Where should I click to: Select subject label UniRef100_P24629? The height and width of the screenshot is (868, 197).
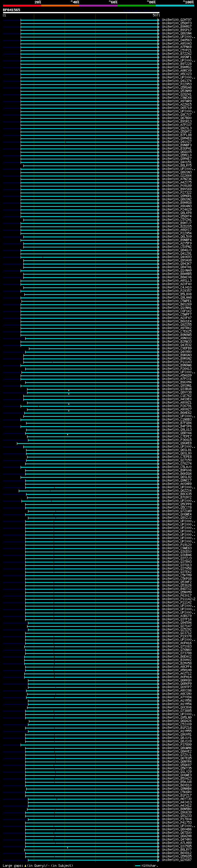pyautogui.click(x=177, y=210)
